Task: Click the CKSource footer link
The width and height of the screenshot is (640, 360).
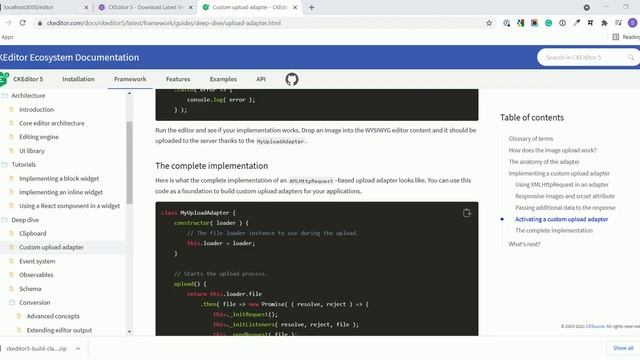Action: click(595, 327)
